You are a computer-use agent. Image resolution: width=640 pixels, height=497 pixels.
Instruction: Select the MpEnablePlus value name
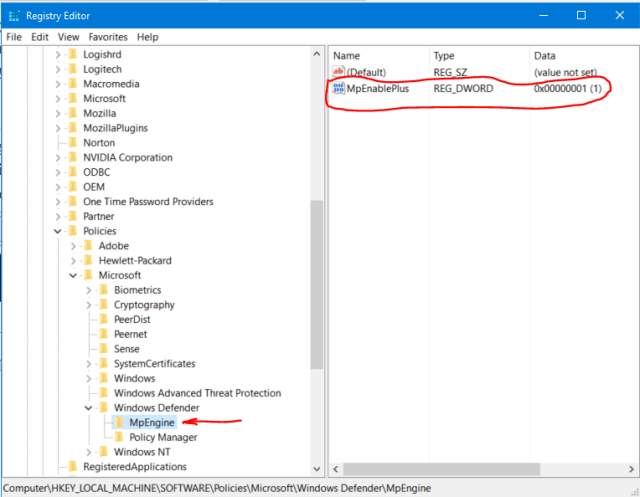[378, 89]
